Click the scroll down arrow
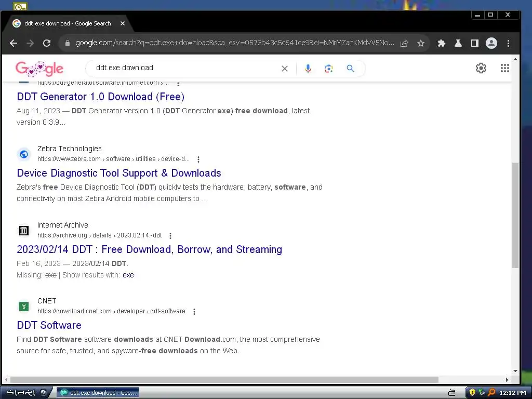The height and width of the screenshot is (399, 532). (515, 371)
